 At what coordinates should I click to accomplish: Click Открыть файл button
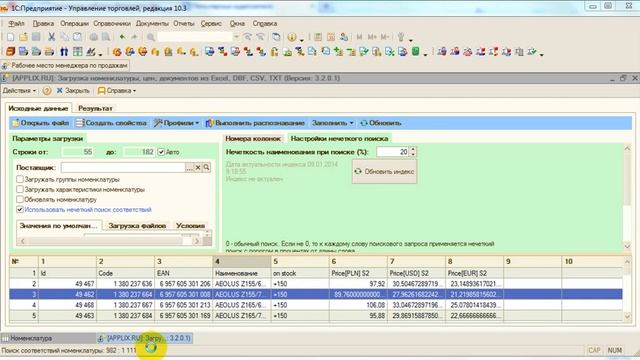pyautogui.click(x=40, y=123)
